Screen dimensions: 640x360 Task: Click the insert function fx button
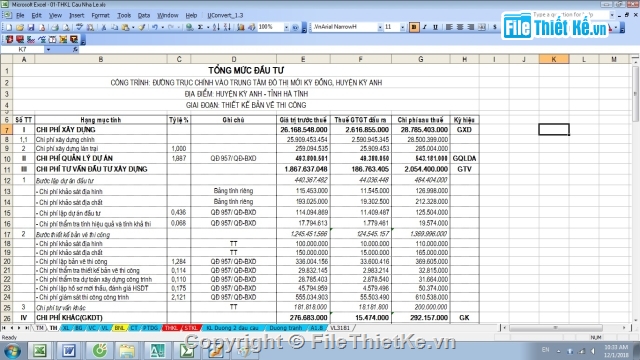pos(75,49)
